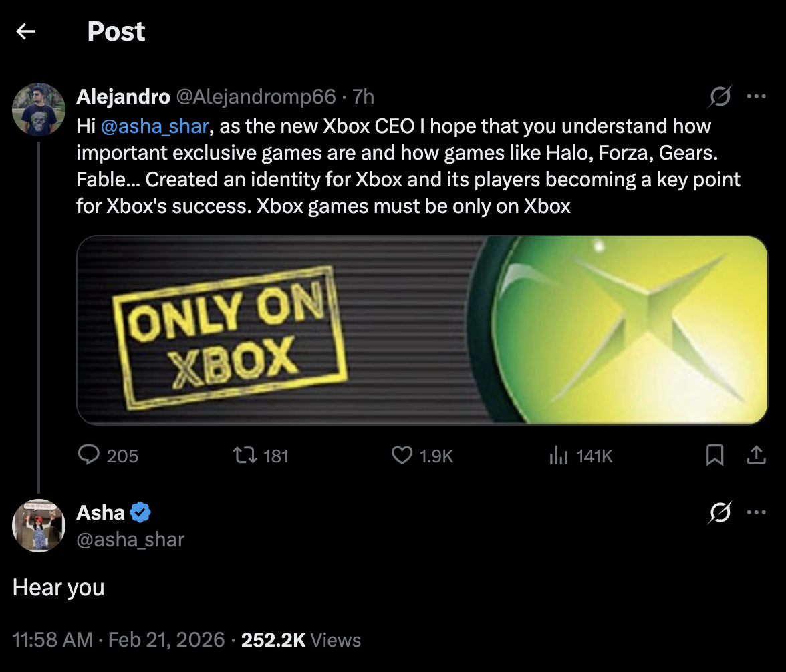View the post analytics showing 141K views
786x672 pixels.
point(559,456)
